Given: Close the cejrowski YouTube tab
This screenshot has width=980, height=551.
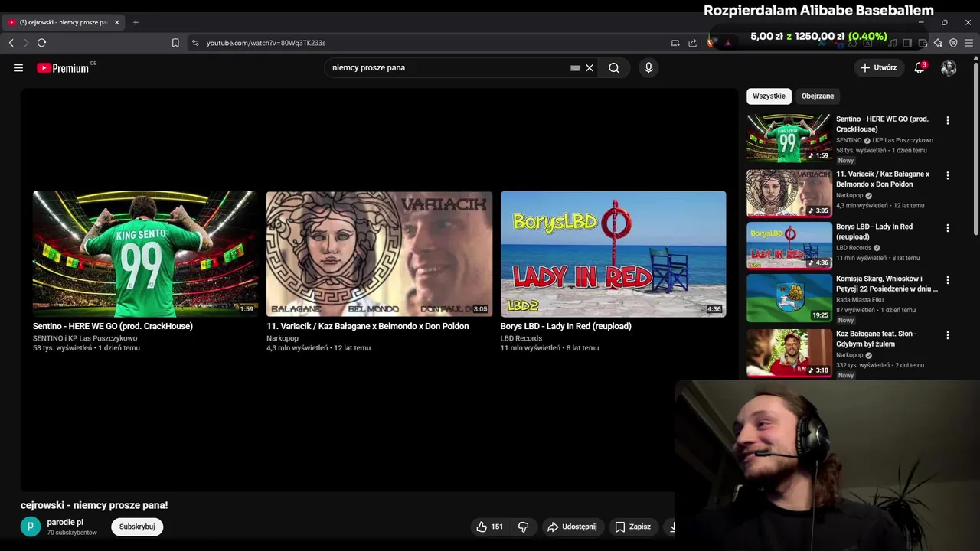Looking at the screenshot, I should (116, 22).
